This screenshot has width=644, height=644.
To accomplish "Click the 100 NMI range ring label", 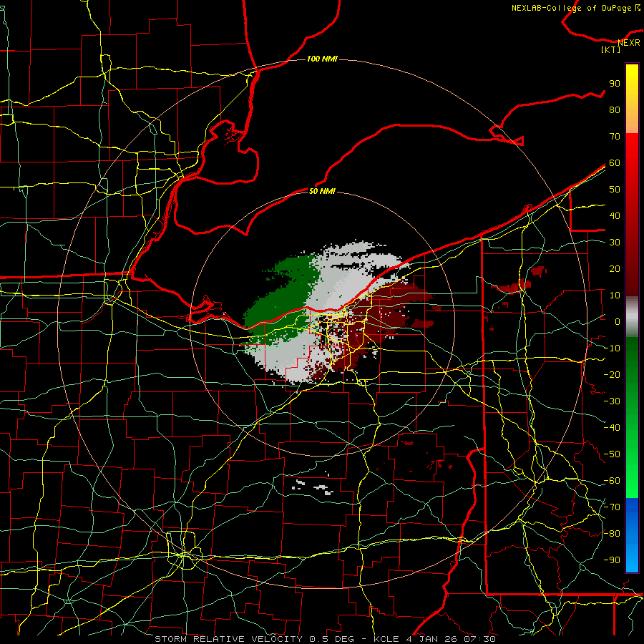I will [322, 59].
